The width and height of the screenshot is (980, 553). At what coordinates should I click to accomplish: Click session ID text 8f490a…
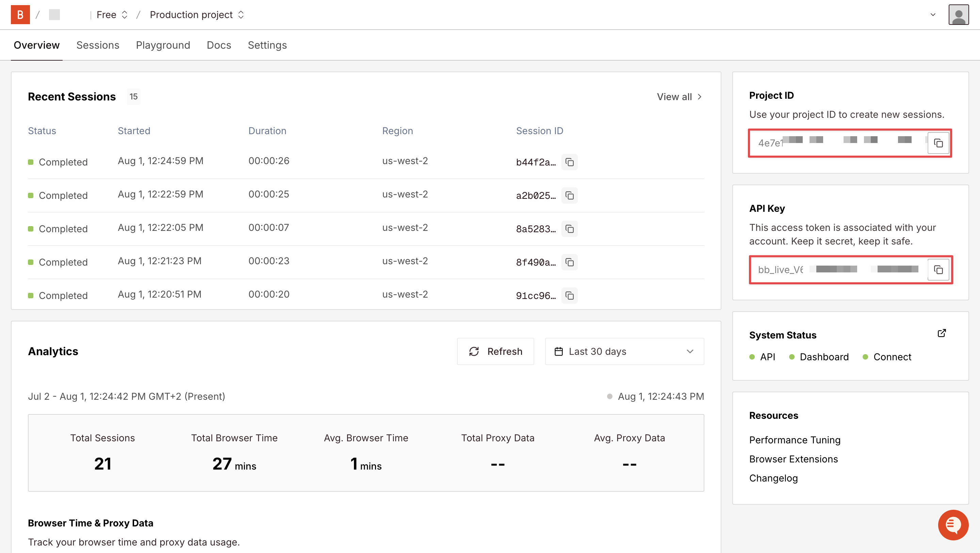536,262
